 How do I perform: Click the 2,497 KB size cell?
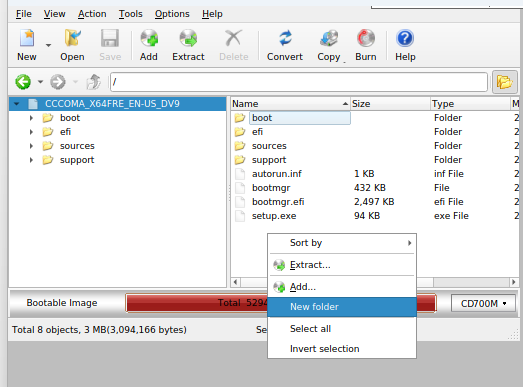pyautogui.click(x=374, y=202)
